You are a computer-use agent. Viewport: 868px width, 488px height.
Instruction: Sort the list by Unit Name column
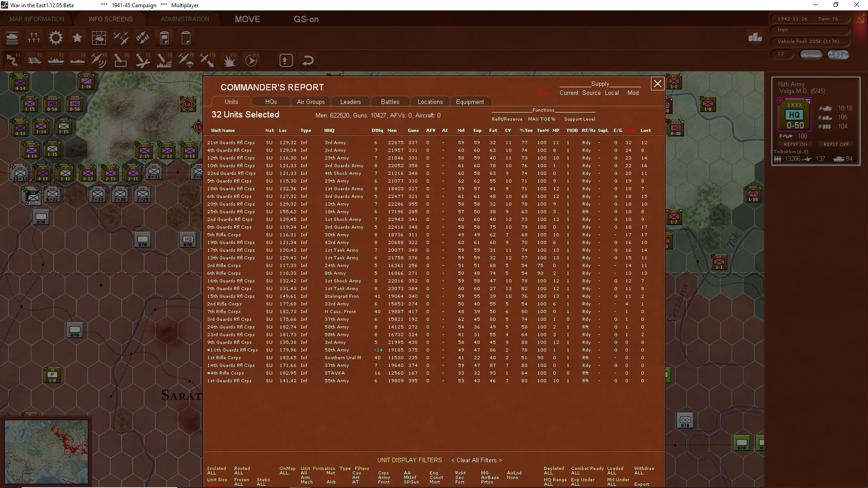click(x=223, y=131)
